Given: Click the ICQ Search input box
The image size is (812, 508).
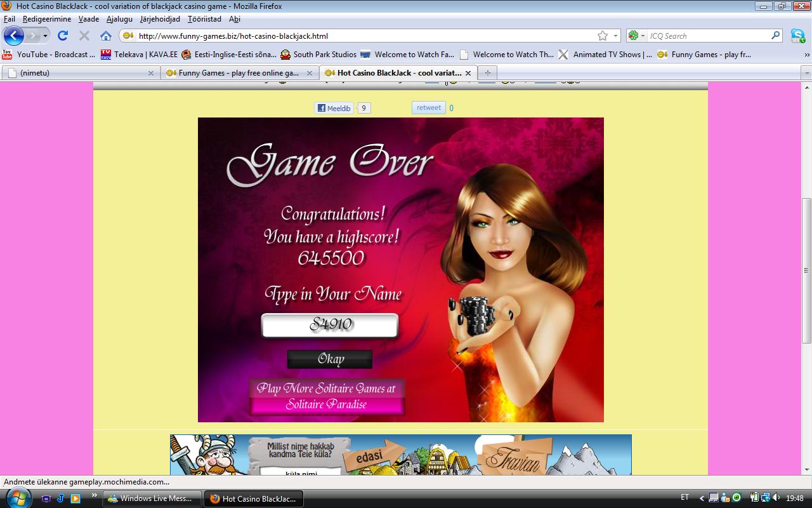Looking at the screenshot, I should 709,36.
